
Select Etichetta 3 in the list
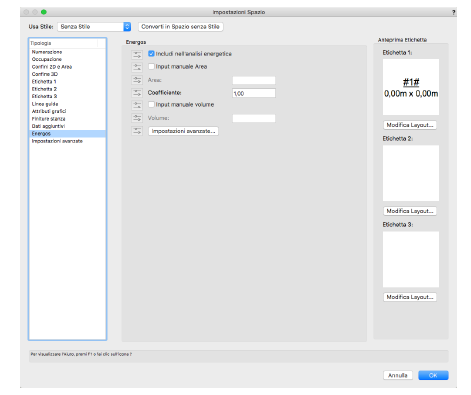67,96
